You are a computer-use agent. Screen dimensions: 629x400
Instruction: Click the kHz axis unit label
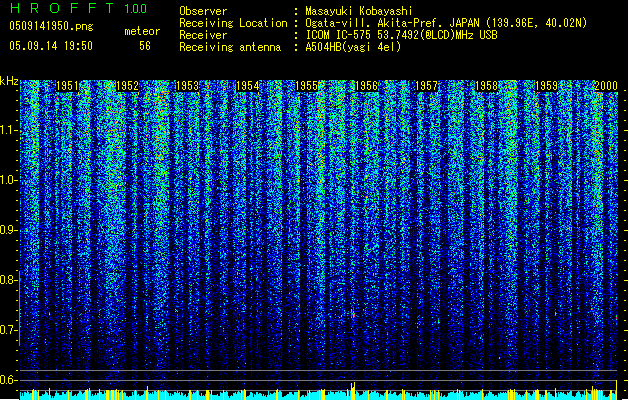pyautogui.click(x=9, y=81)
